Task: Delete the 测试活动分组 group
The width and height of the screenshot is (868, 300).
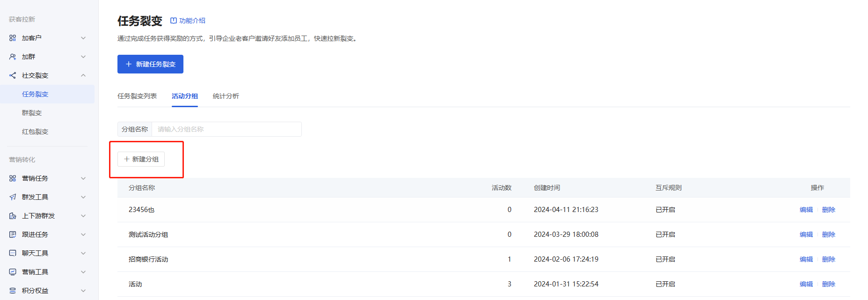Action: [829, 234]
